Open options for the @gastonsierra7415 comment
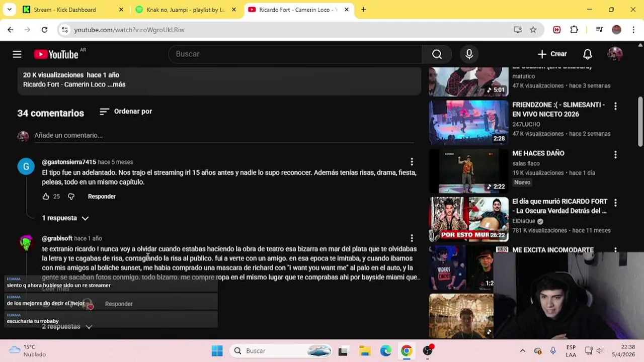The image size is (644, 362). [412, 162]
